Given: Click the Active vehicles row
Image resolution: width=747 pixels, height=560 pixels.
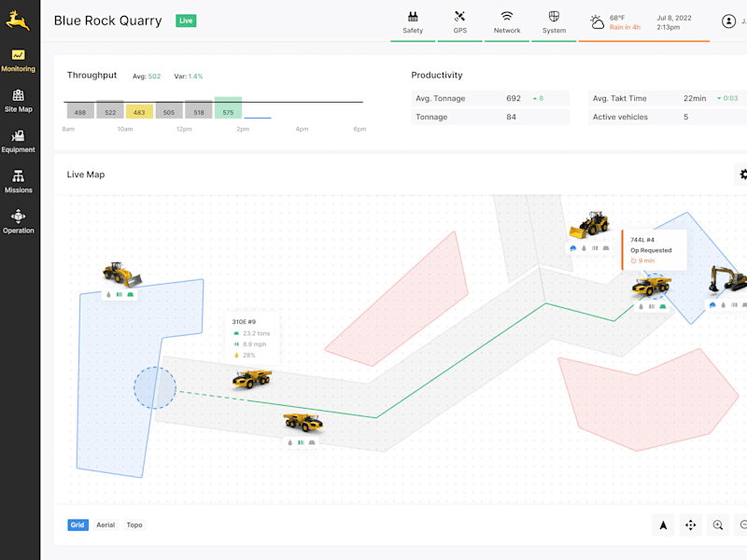Looking at the screenshot, I should 668,117.
